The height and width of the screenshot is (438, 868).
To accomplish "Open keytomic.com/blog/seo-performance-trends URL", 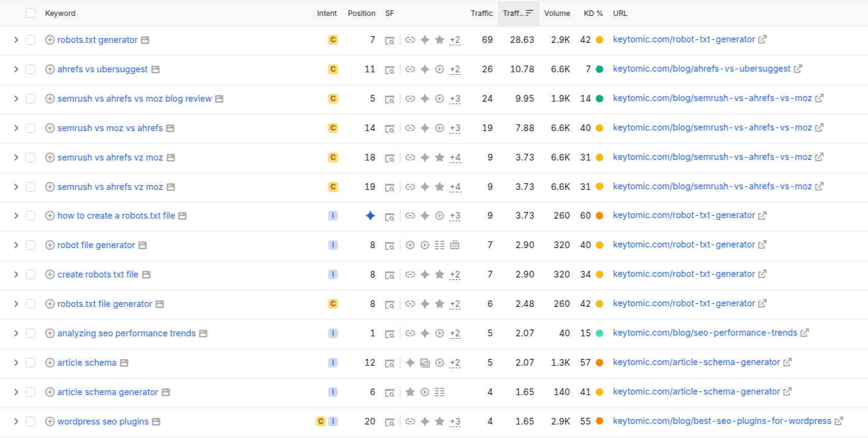I will click(705, 333).
